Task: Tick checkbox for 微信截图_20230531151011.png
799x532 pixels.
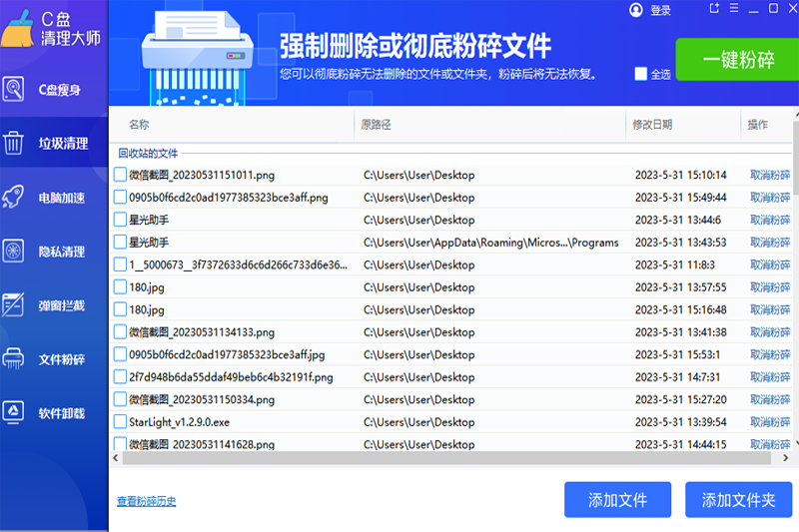Action: 120,175
